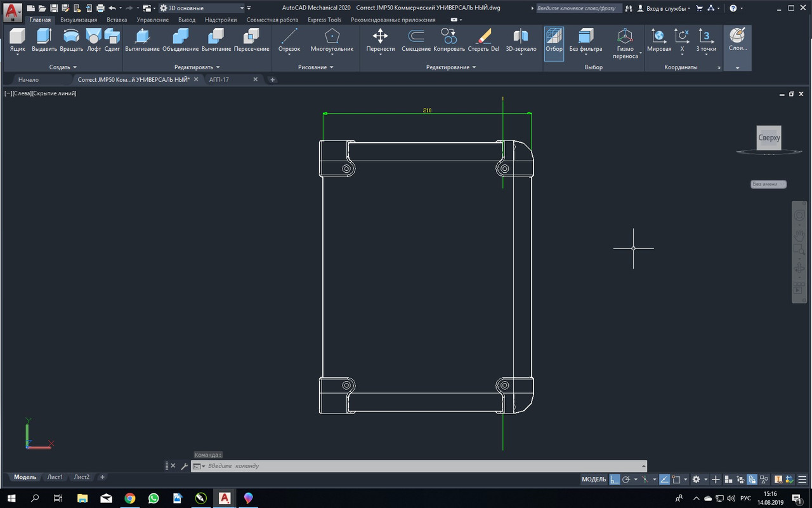
Task: Expand the Редактирование panel
Action: coord(451,67)
